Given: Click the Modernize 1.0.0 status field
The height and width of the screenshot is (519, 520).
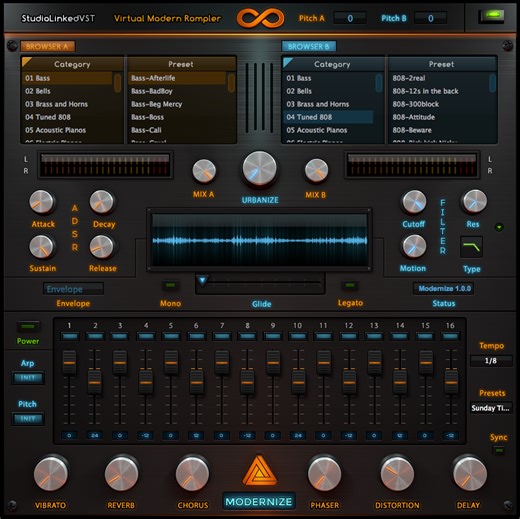Looking at the screenshot, I should tap(444, 289).
